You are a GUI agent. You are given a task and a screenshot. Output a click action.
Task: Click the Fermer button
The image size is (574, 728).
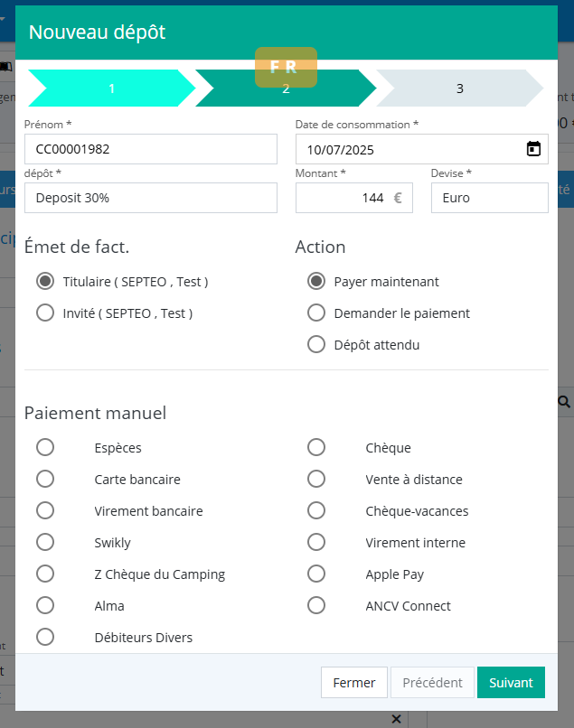point(353,683)
